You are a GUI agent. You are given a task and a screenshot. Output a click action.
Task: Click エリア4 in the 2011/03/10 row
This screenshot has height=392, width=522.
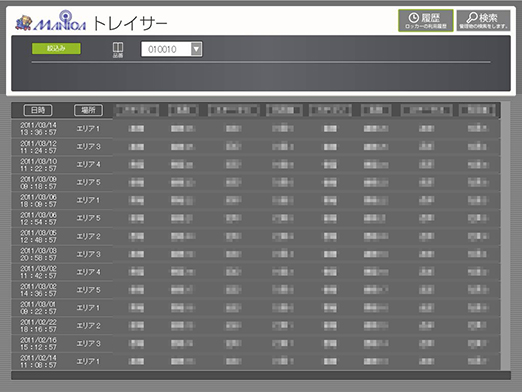[x=88, y=164]
